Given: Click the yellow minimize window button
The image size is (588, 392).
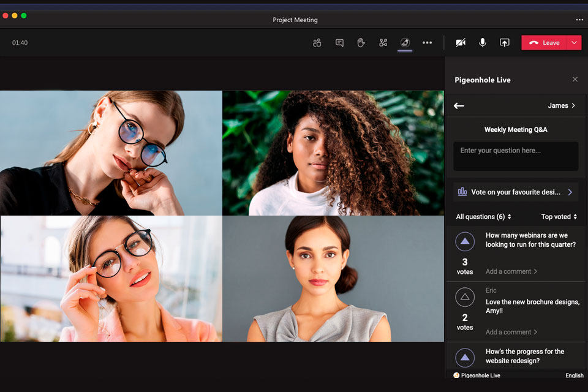Looking at the screenshot, I should pos(15,15).
